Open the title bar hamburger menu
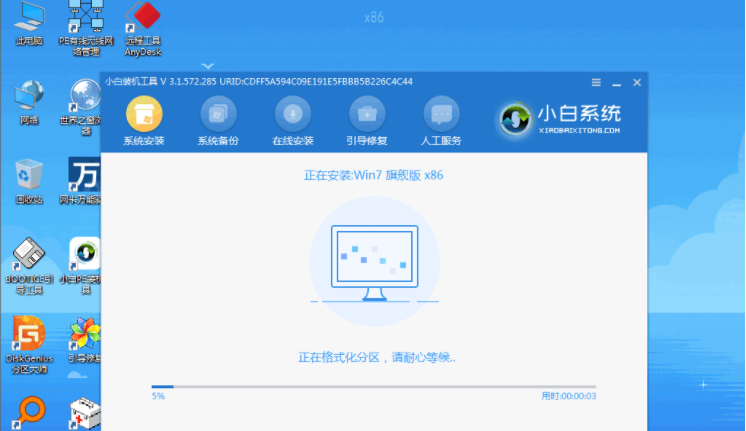Viewport: 746px width, 431px height. (595, 81)
